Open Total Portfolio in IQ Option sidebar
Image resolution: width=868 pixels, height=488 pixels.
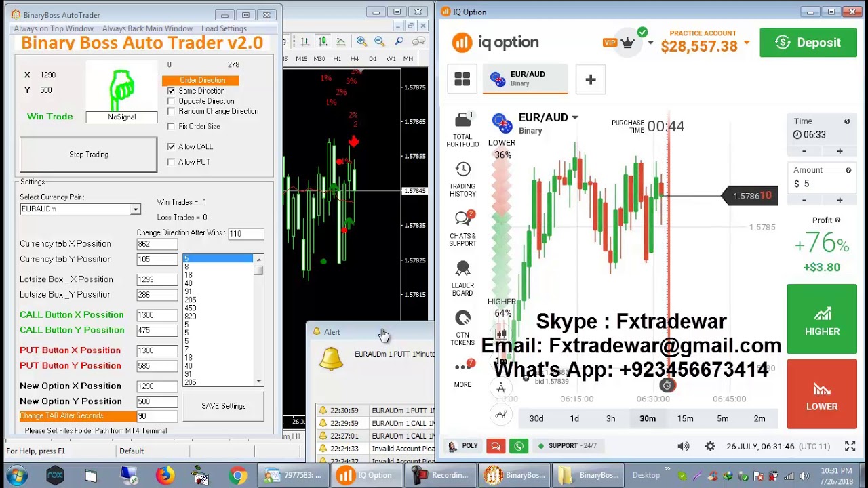pyautogui.click(x=462, y=130)
